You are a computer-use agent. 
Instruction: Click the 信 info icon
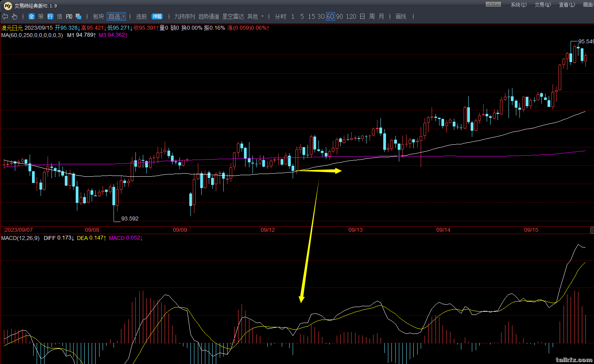click(60, 16)
